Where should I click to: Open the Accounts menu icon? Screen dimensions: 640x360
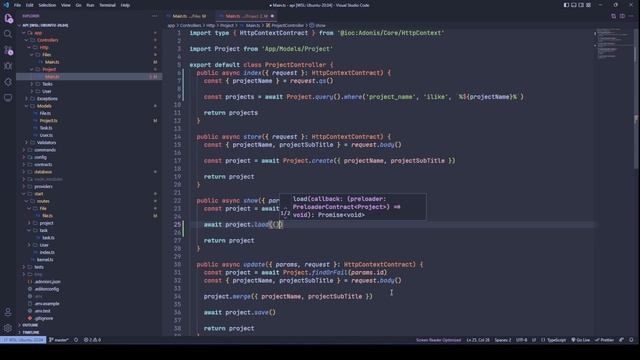click(x=8, y=312)
